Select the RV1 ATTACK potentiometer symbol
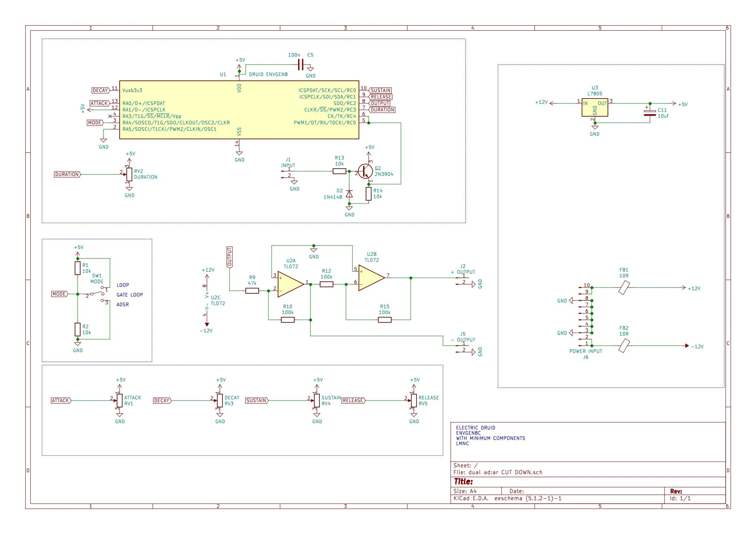 [x=120, y=400]
